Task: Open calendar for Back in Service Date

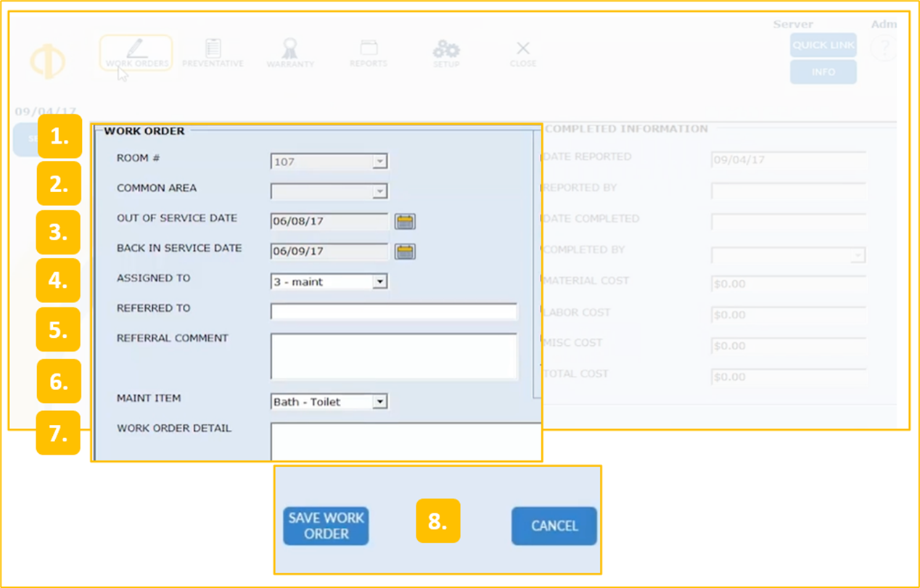Action: (x=405, y=252)
